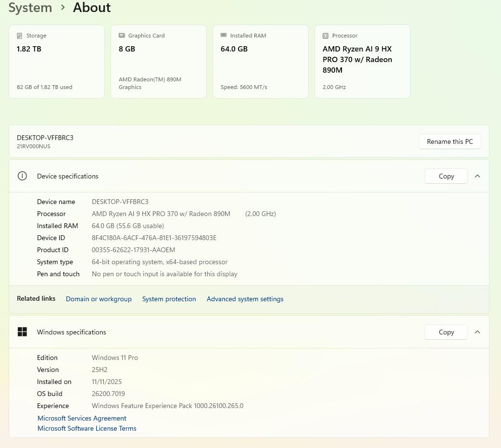Image resolution: width=501 pixels, height=448 pixels.
Task: Click the Device specifications info icon
Action: [x=22, y=176]
